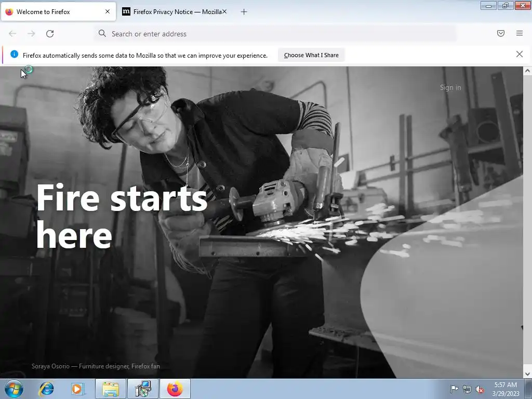Go back using the back arrow
The width and height of the screenshot is (532, 399).
pos(12,34)
